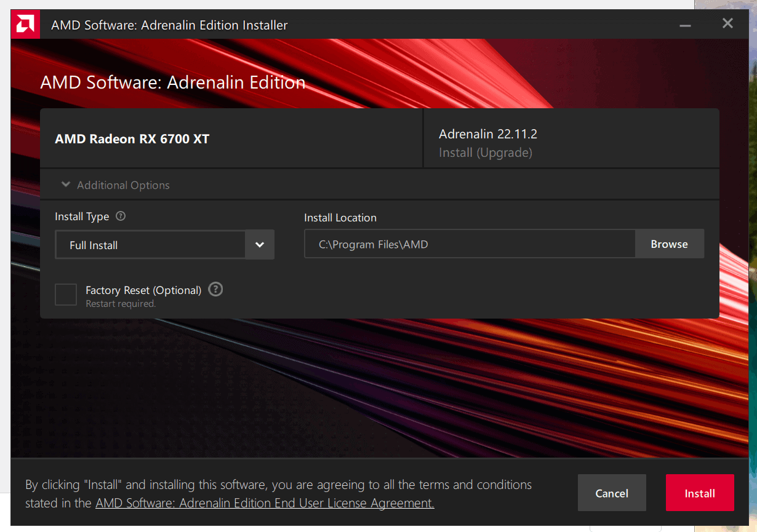Minimize the installer window
The width and height of the screenshot is (757, 532).
(x=684, y=25)
